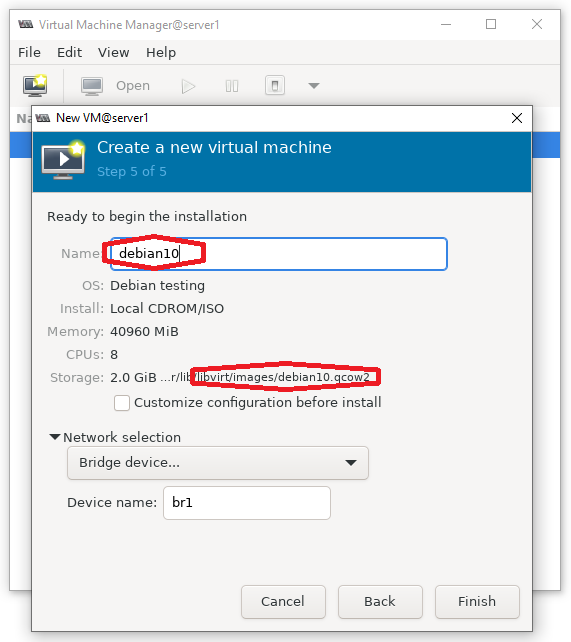The height and width of the screenshot is (642, 571).
Task: Open the File menu
Action: (x=29, y=52)
